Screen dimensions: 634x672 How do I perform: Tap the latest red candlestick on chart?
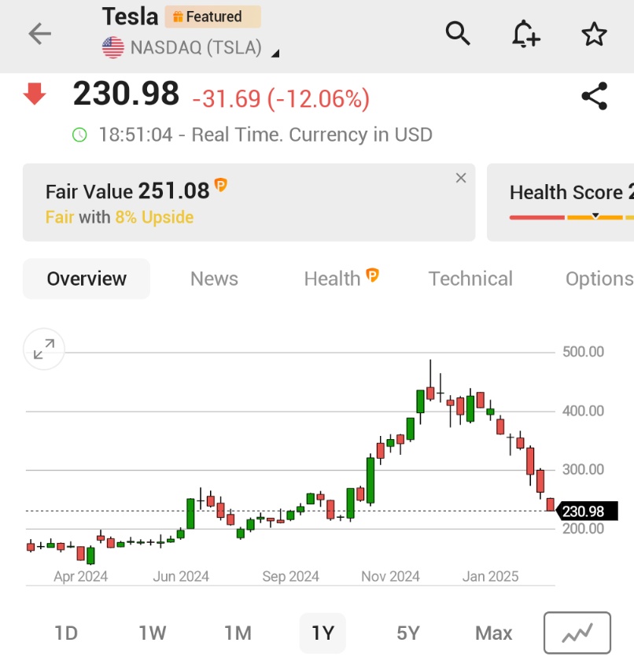(550, 504)
